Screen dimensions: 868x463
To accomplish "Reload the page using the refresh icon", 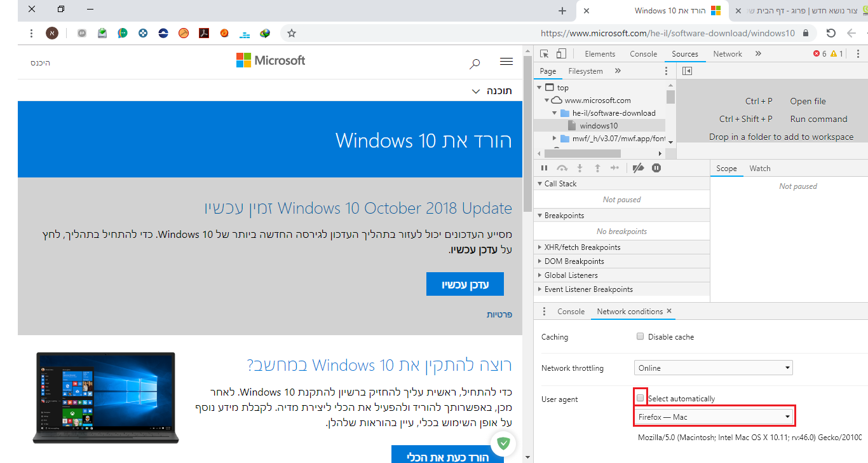I will pos(831,33).
